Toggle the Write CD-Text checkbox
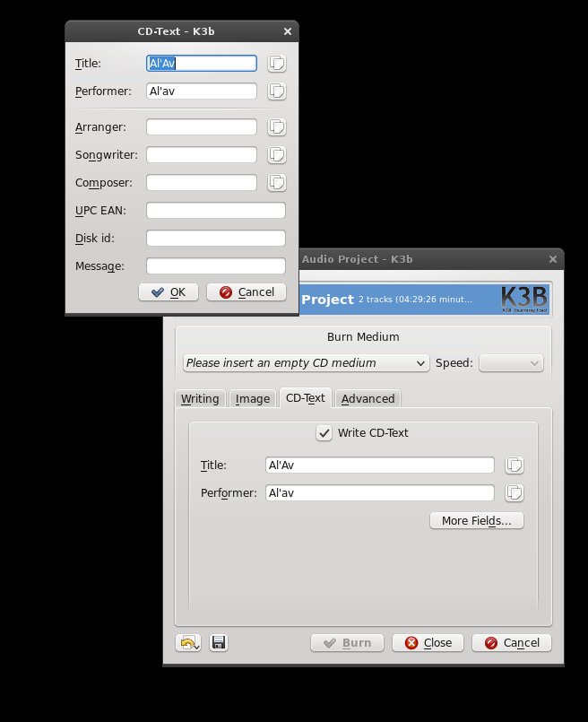Screen dimensions: 588x722 tap(324, 433)
